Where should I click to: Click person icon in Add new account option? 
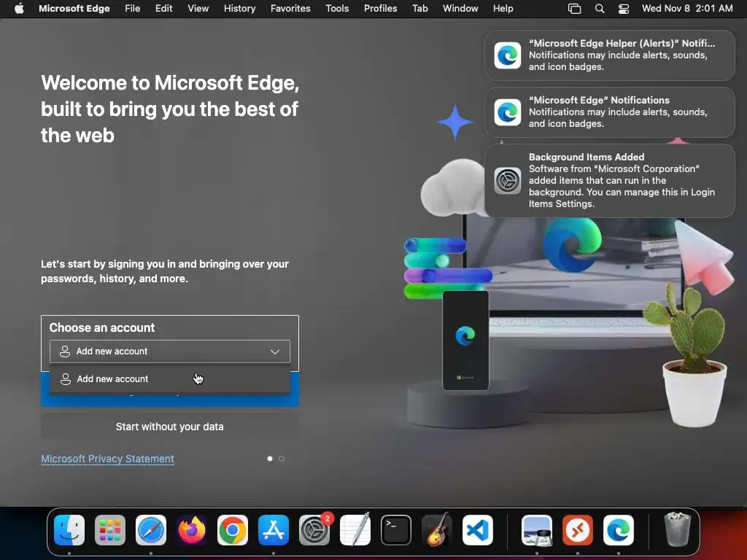pyautogui.click(x=65, y=379)
